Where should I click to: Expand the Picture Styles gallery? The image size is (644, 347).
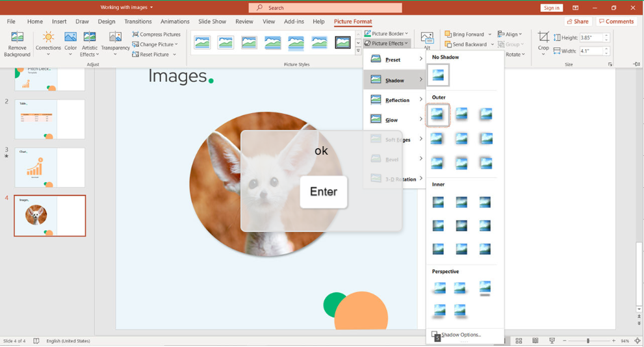358,51
